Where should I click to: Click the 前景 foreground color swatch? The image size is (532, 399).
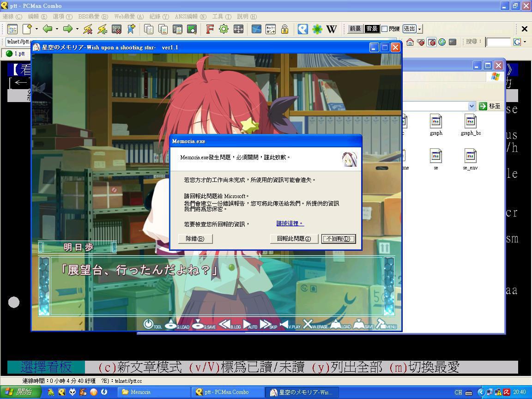(355, 29)
